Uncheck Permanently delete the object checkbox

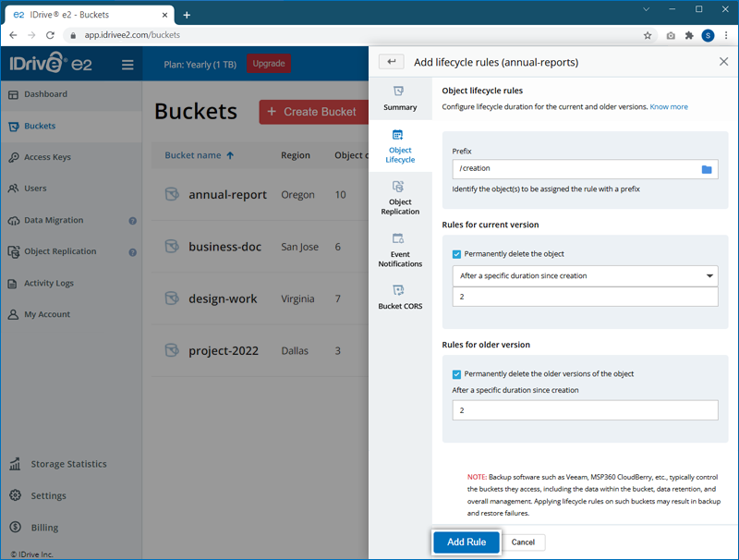457,254
